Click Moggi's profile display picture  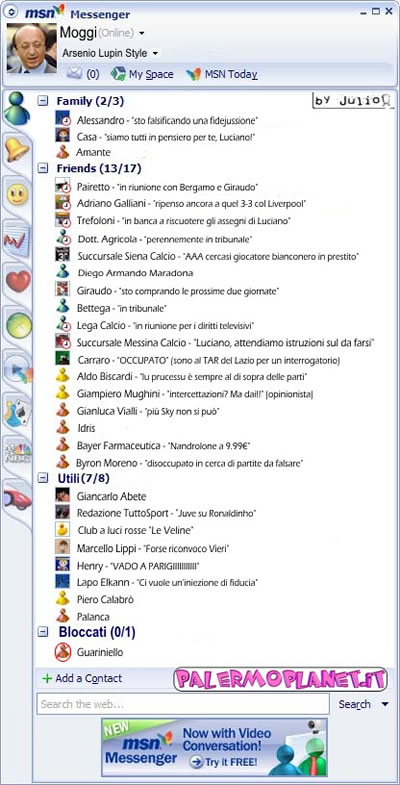pyautogui.click(x=32, y=48)
